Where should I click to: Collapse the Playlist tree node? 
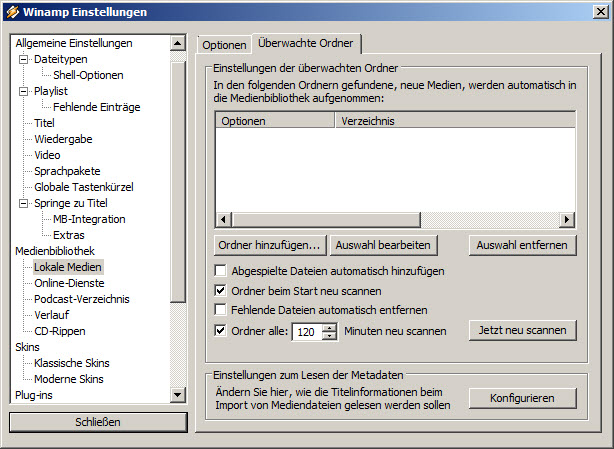(23, 92)
